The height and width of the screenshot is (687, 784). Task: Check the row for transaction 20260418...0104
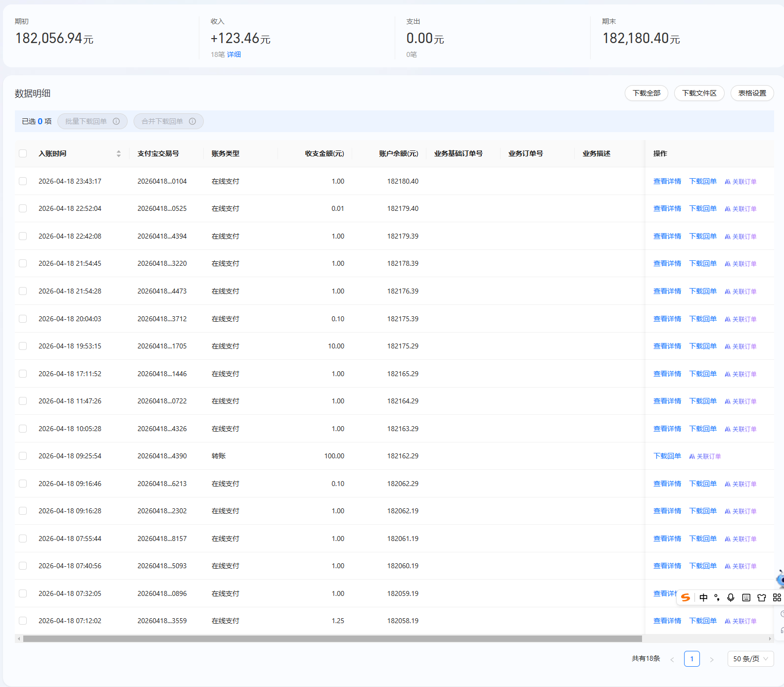tap(23, 181)
